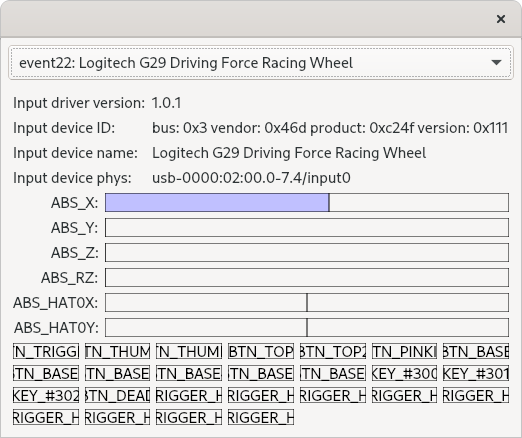The height and width of the screenshot is (438, 522).
Task: Click the driver version value 1.0.1
Action: point(166,103)
